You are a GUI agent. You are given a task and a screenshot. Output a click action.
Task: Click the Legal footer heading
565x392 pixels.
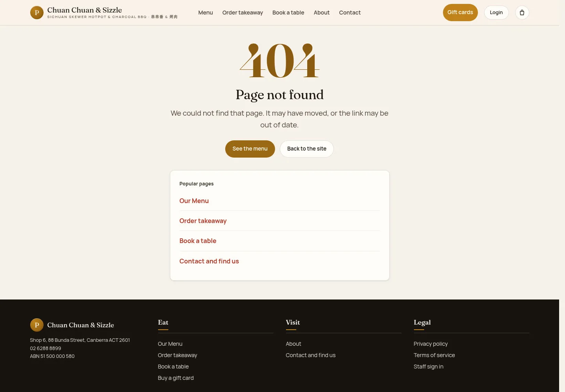click(x=422, y=322)
